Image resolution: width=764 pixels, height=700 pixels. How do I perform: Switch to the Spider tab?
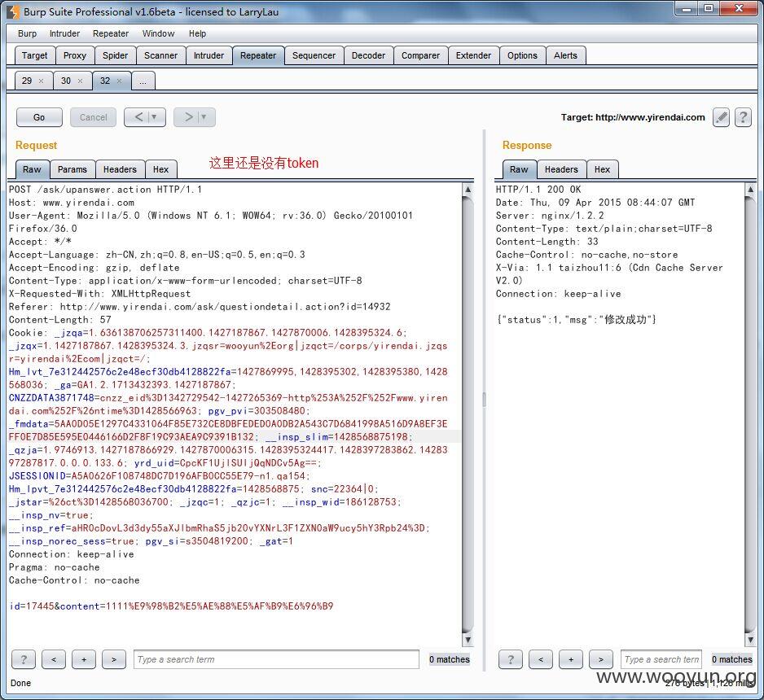pyautogui.click(x=115, y=55)
